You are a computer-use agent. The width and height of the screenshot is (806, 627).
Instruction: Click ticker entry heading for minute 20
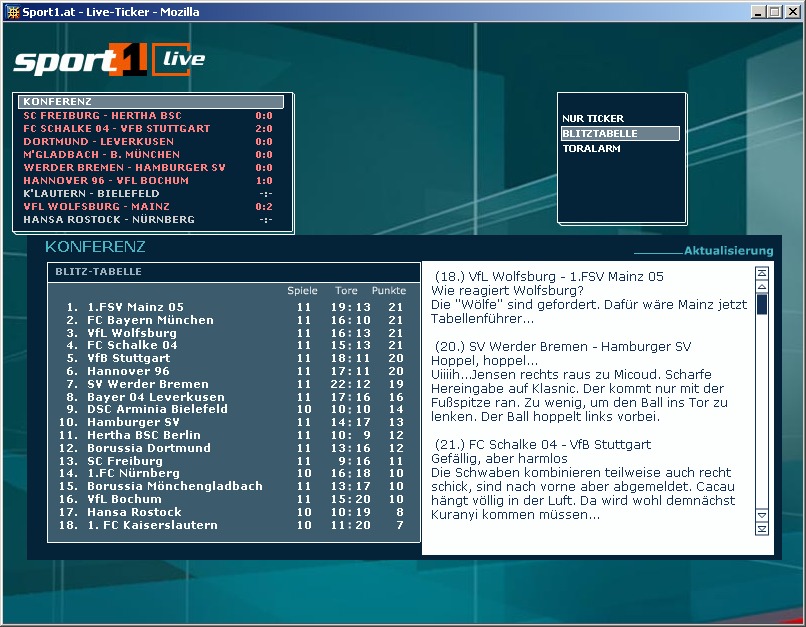click(563, 347)
